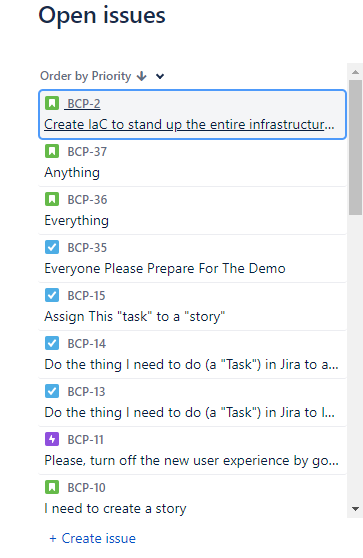This screenshot has height=558, width=363.
Task: Expand the Order by dropdown chevron
Action: 160,76
